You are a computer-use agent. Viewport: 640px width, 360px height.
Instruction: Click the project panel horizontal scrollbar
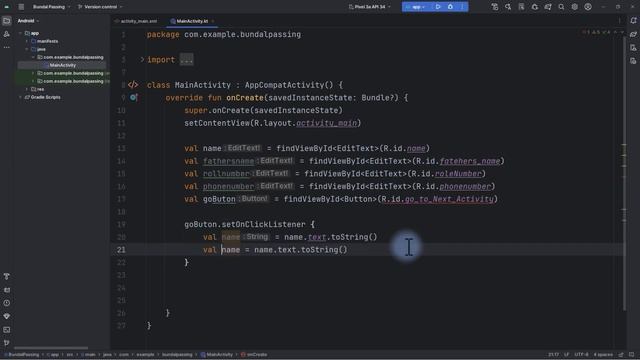pyautogui.click(x=51, y=348)
